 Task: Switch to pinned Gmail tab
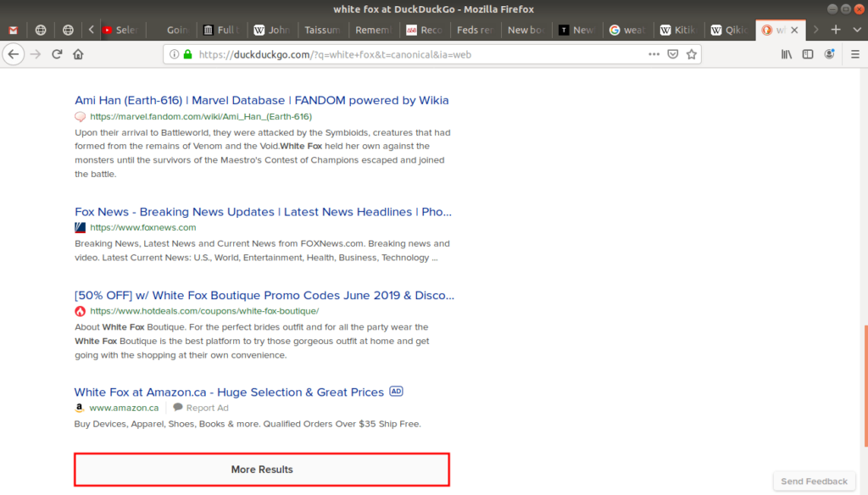[x=14, y=30]
